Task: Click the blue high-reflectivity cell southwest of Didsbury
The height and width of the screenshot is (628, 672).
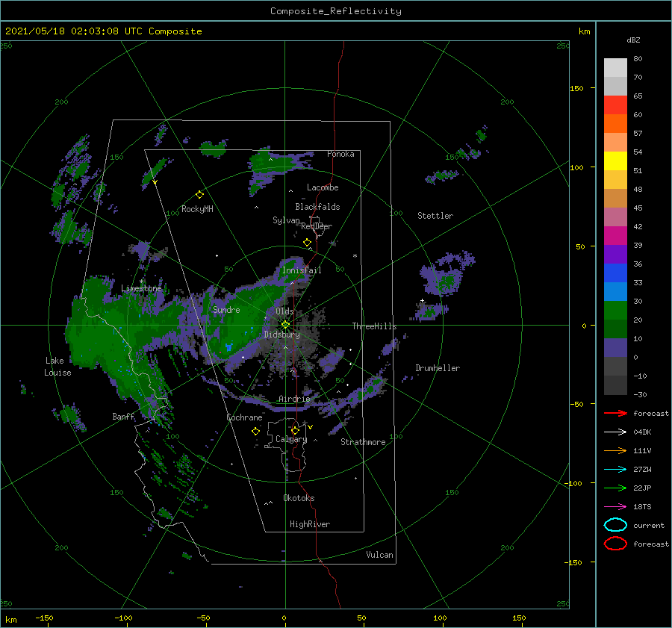Action: point(229,346)
